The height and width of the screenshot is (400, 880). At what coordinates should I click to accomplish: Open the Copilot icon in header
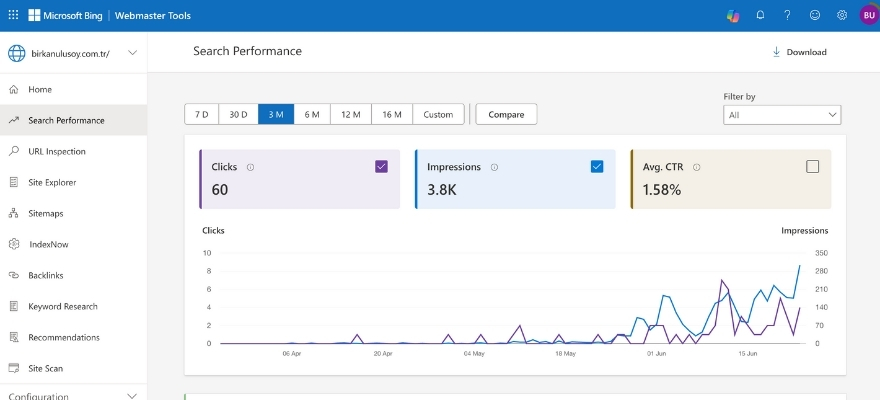[x=732, y=16]
